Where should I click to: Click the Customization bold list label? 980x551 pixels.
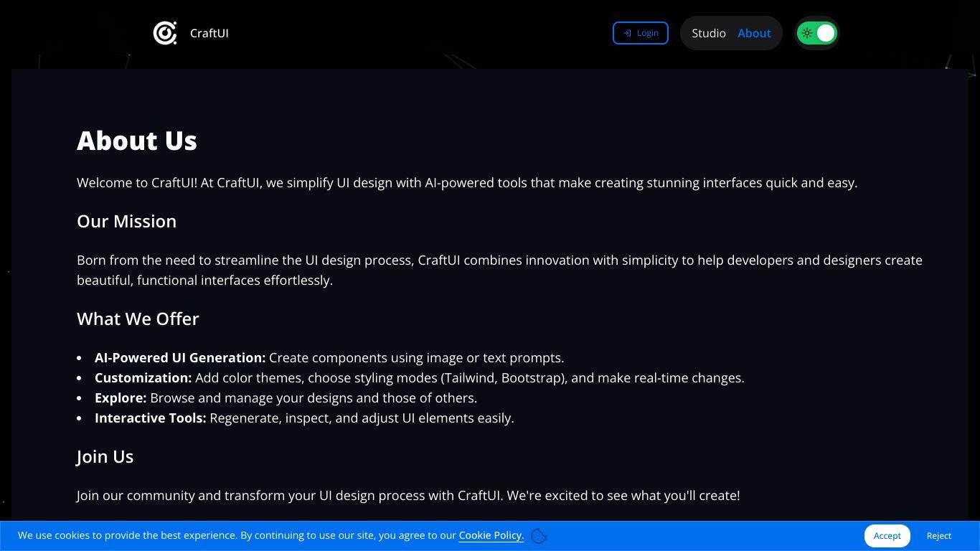tap(143, 377)
